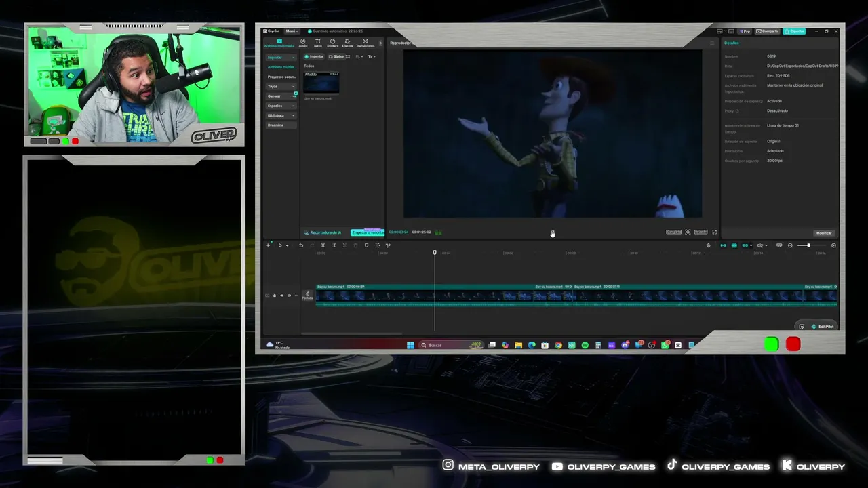
Task: Click the timeline redo icon
Action: tap(312, 245)
